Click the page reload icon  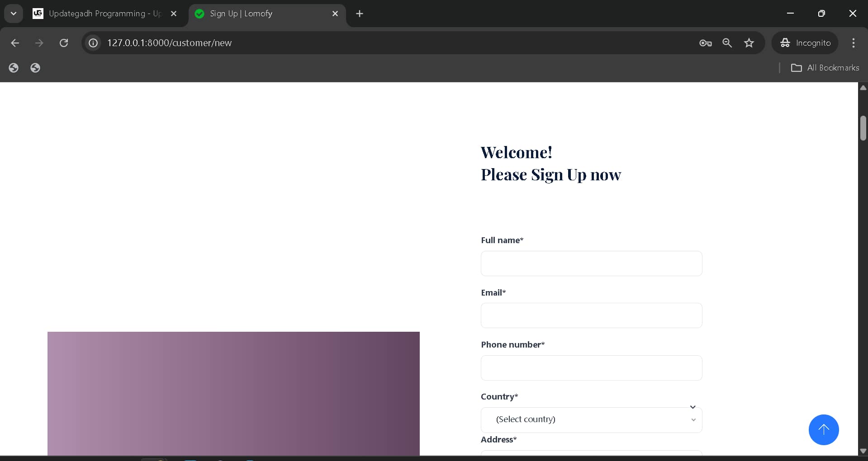(64, 42)
